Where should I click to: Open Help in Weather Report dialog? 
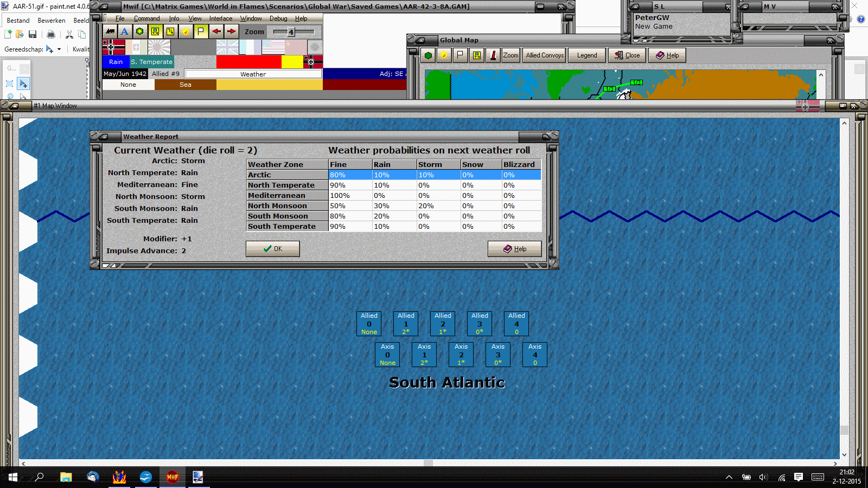tap(515, 249)
